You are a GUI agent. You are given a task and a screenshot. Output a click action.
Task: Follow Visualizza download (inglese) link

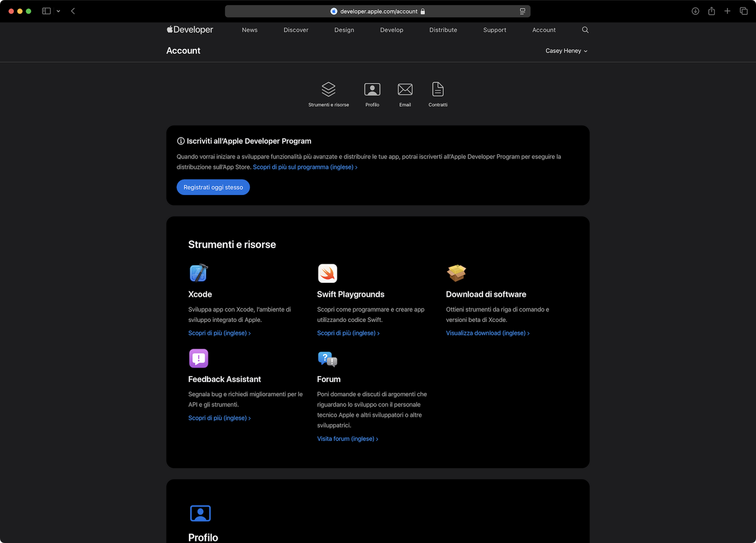(487, 333)
